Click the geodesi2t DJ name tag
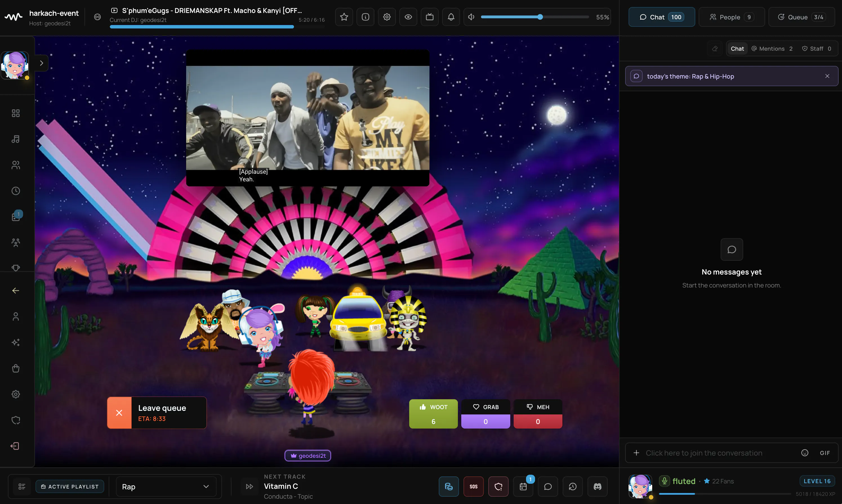Image resolution: width=842 pixels, height=504 pixels. point(308,456)
